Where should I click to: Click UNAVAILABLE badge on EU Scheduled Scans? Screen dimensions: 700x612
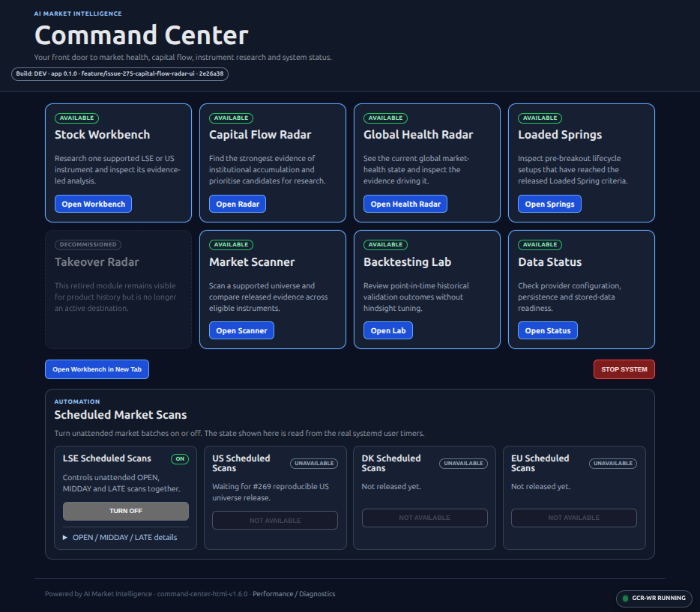(x=613, y=464)
